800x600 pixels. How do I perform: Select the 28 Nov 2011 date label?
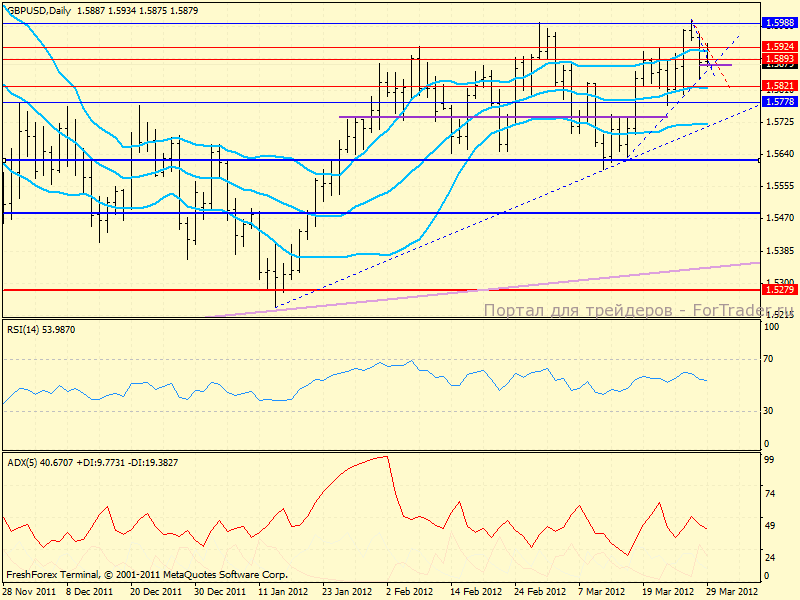pos(27,591)
